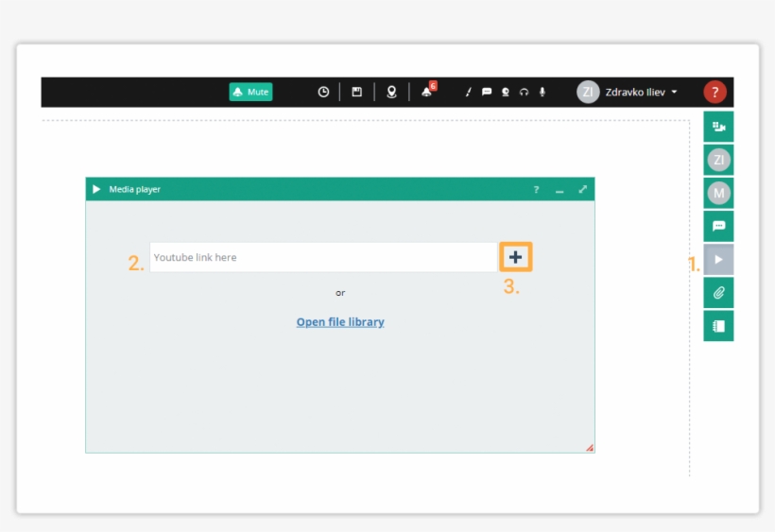Click the Open file library link
775x532 pixels.
(x=340, y=321)
